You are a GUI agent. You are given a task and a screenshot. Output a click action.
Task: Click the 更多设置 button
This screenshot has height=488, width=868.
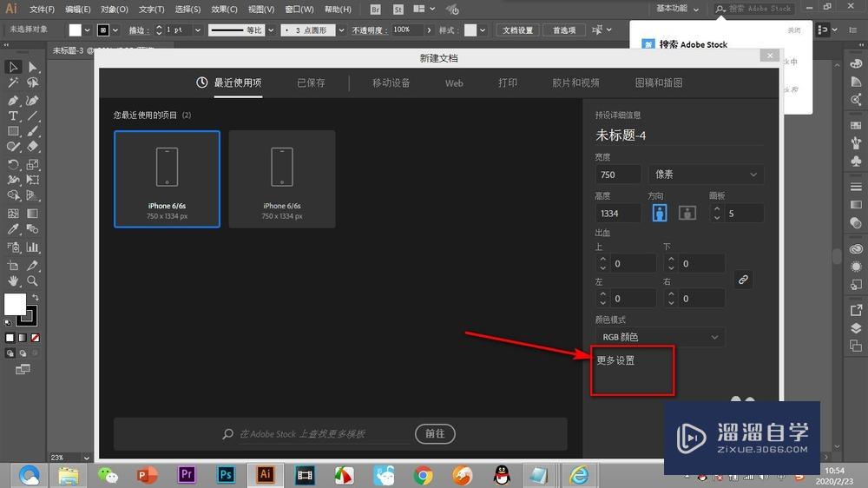point(615,360)
